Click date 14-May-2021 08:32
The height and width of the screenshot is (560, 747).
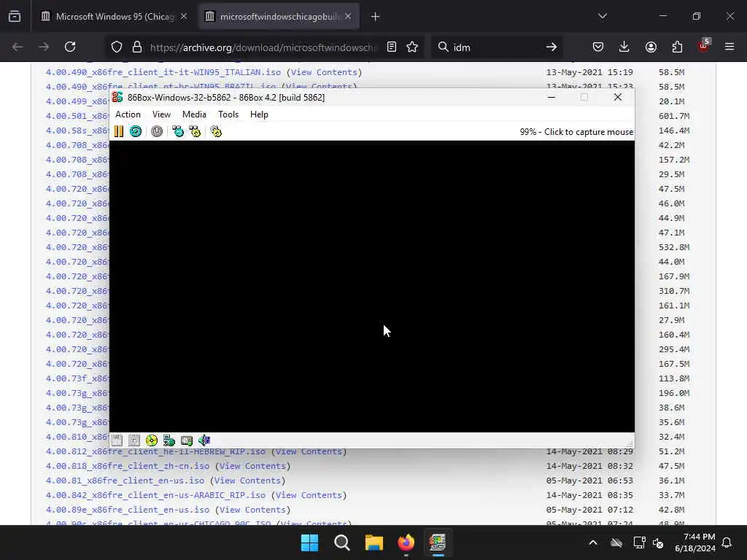click(589, 466)
